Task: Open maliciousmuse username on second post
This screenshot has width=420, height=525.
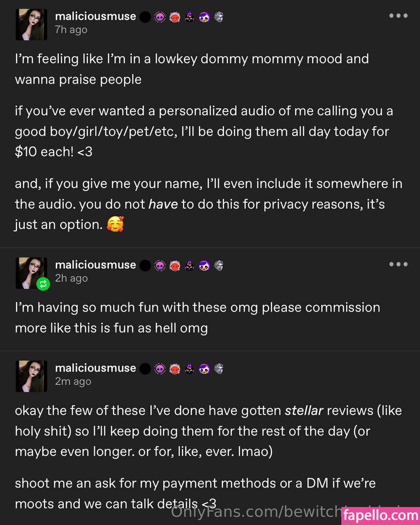Action: click(95, 265)
